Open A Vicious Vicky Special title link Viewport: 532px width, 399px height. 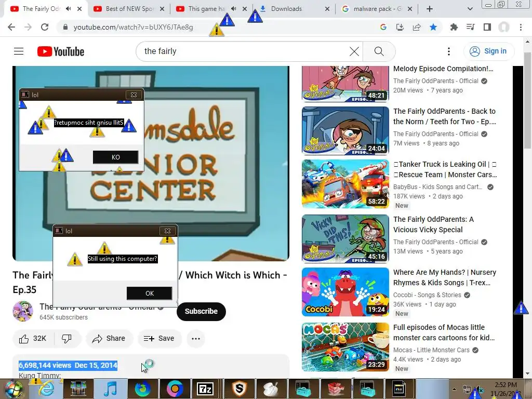click(x=433, y=224)
